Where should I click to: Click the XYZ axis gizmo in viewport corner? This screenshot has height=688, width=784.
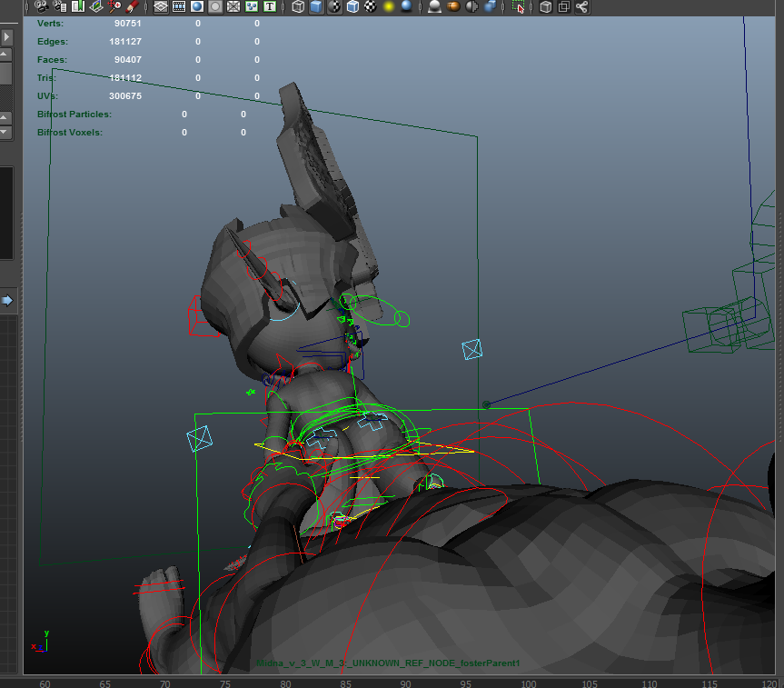42,642
